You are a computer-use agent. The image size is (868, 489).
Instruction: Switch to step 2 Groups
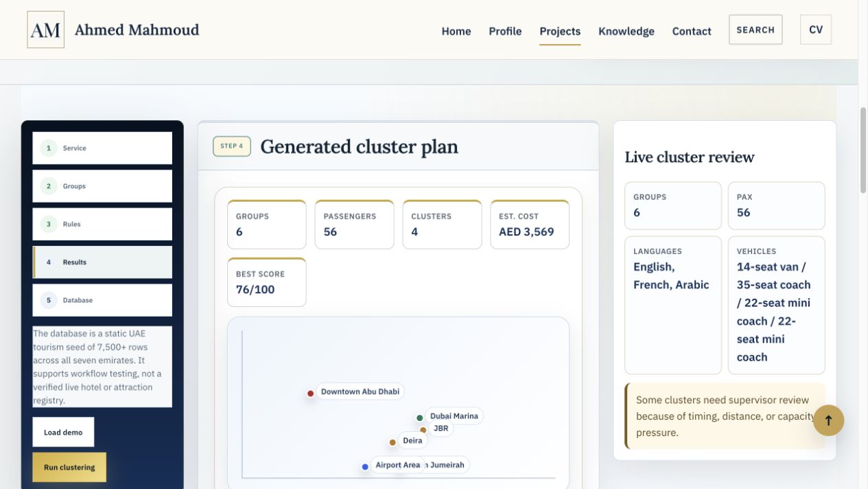[102, 186]
